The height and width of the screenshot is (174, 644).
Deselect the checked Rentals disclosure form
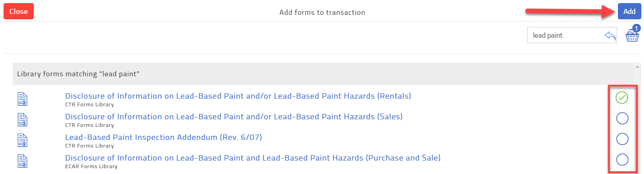[x=622, y=98]
